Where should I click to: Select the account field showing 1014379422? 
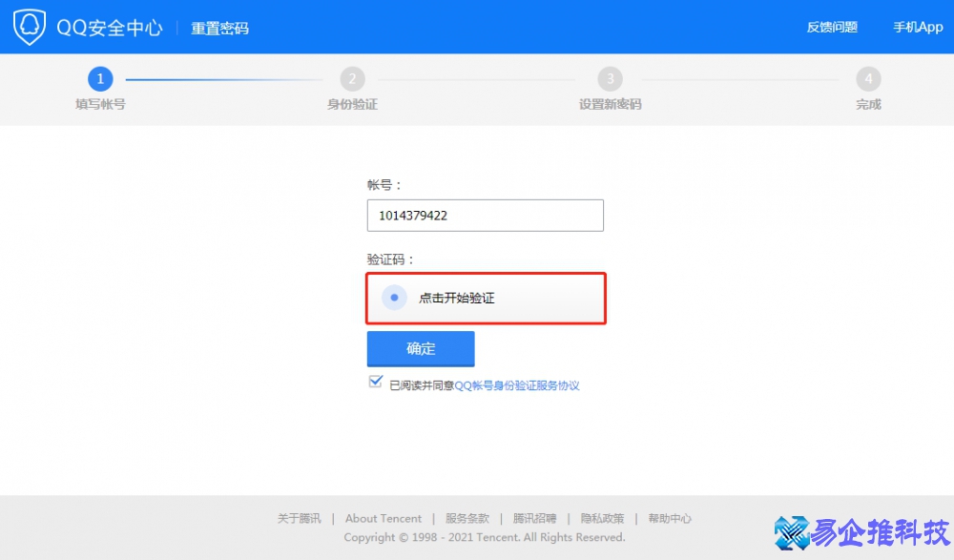click(485, 215)
